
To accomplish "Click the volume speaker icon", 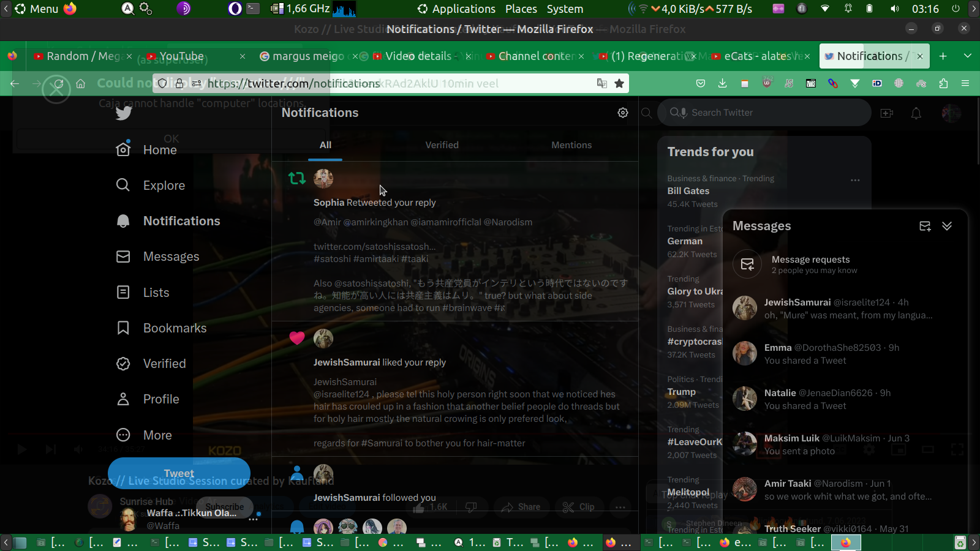I will point(895,9).
